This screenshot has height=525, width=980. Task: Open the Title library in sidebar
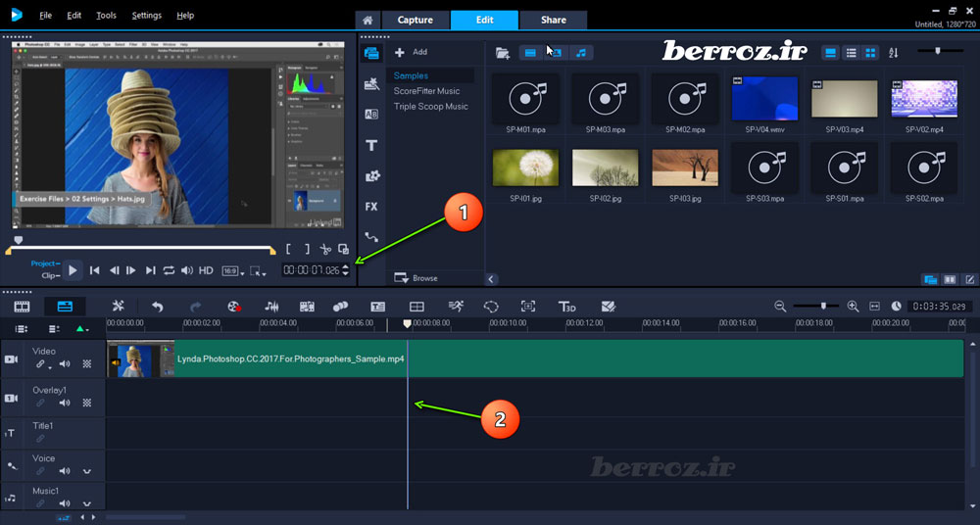[x=371, y=145]
